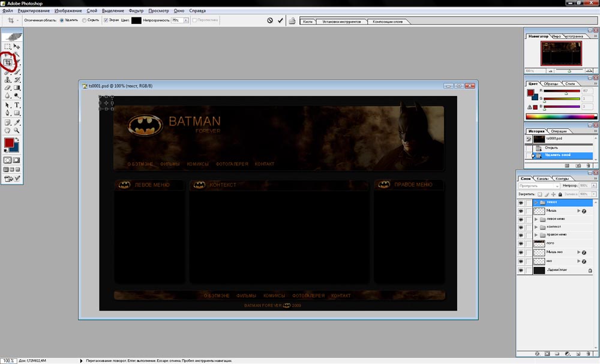Select the Rectangle shape tool
This screenshot has height=364, width=600.
(x=17, y=113)
